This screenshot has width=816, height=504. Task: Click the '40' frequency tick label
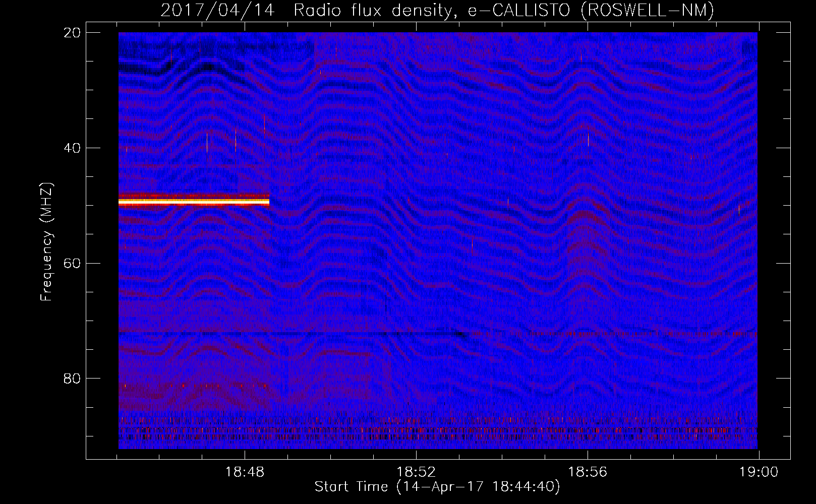(x=72, y=148)
